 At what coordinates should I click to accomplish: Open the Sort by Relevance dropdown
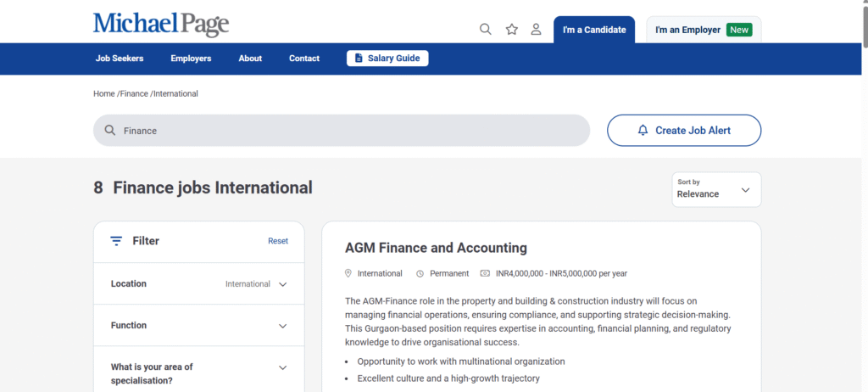pyautogui.click(x=716, y=189)
